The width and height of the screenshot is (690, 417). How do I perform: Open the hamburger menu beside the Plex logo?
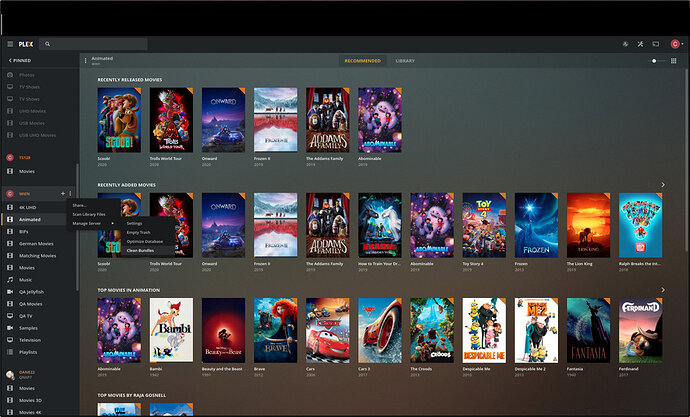10,44
